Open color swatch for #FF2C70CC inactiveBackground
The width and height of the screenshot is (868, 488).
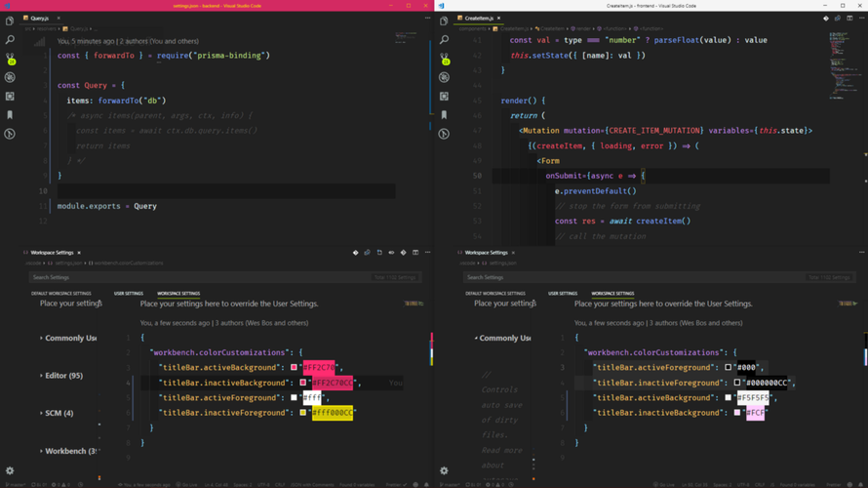[x=302, y=383]
